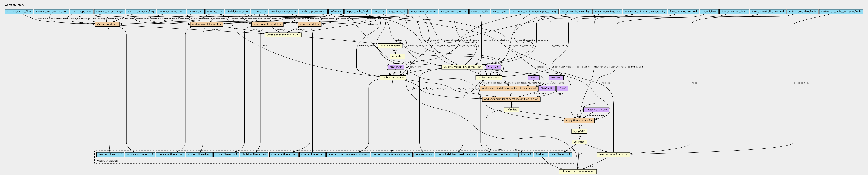Screen dimensions: 868x175
Task: Click the vep_plugins input node
Action: pyautogui.click(x=499, y=11)
